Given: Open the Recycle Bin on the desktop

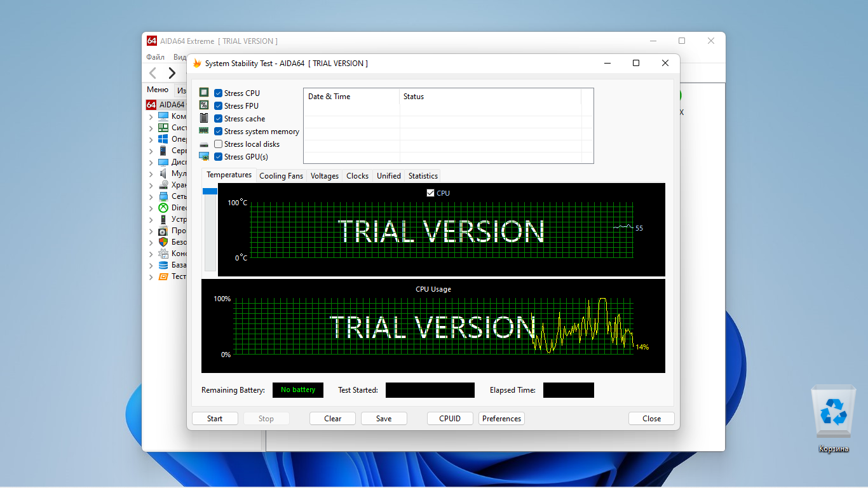Looking at the screenshot, I should click(833, 419).
